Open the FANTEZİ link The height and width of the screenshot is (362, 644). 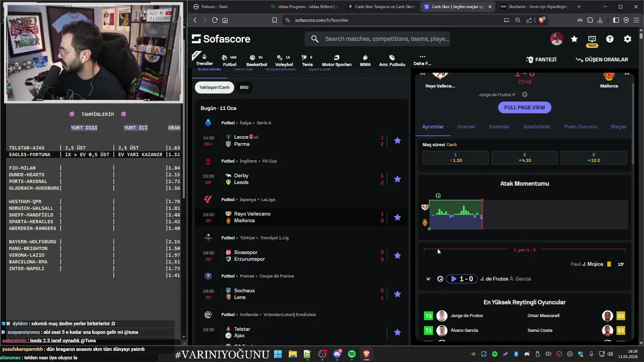coord(541,59)
